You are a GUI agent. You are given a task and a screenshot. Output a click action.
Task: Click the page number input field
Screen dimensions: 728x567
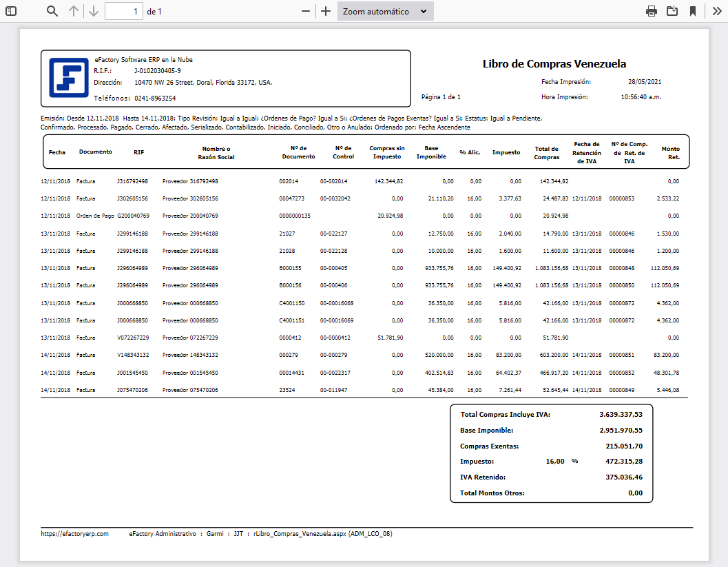[124, 11]
